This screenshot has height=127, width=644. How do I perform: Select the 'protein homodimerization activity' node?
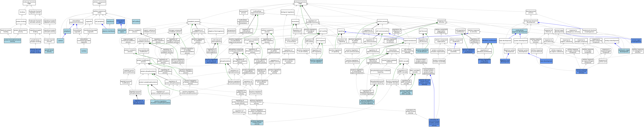[13, 41]
